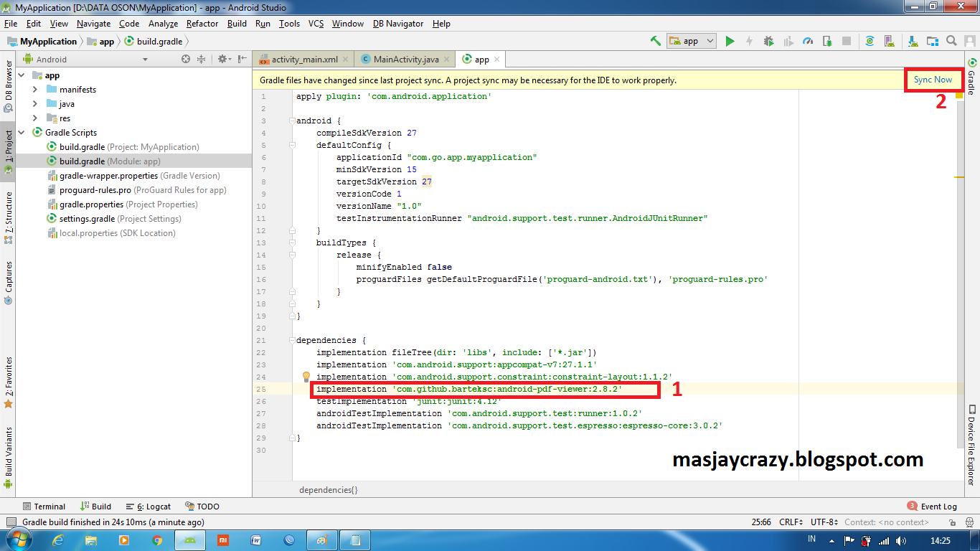The image size is (980, 551).
Task: Expand the java folder in the project tree
Action: (34, 103)
